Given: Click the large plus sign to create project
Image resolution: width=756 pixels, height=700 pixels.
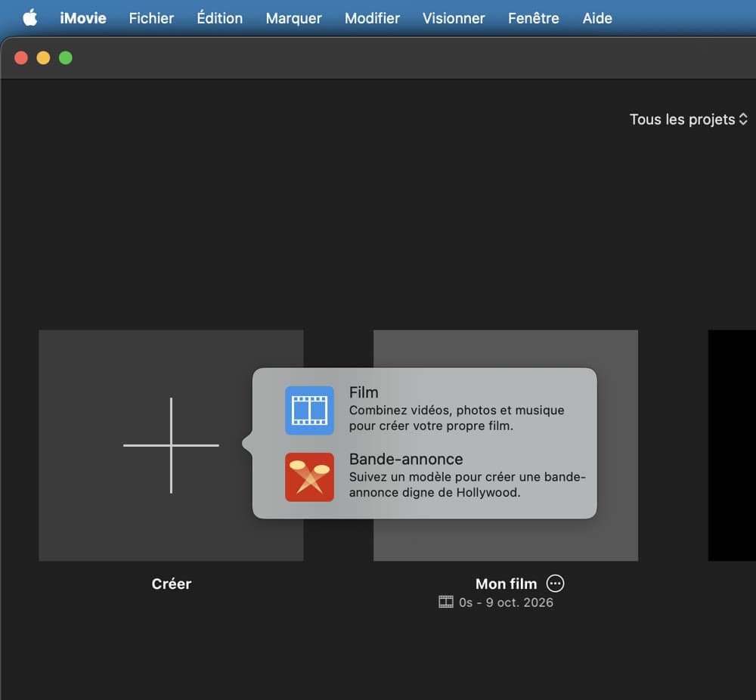Looking at the screenshot, I should coord(171,445).
